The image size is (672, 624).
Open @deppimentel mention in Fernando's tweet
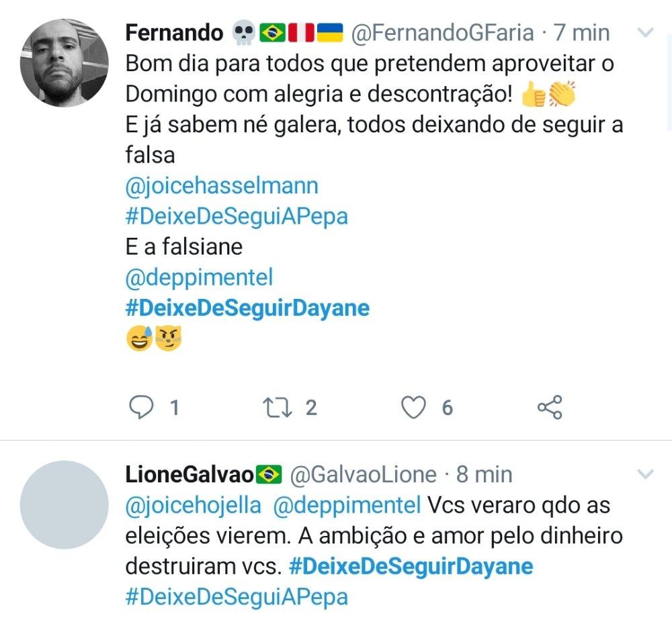click(x=199, y=277)
